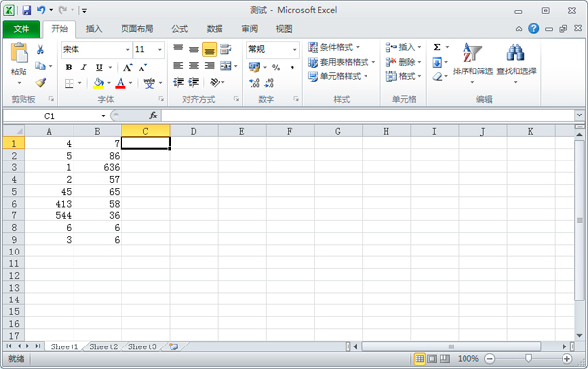Click Zoom Out minus button
This screenshot has height=369, width=588.
(x=489, y=359)
